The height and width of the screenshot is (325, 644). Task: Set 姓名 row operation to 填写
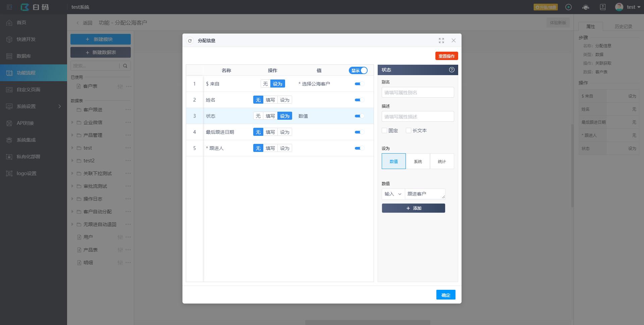coord(270,100)
